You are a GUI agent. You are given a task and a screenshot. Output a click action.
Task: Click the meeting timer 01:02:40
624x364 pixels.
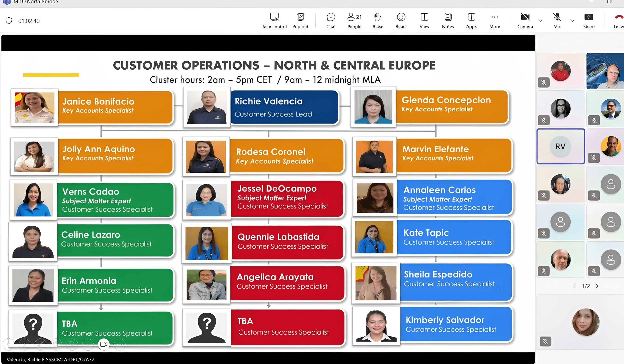[29, 21]
